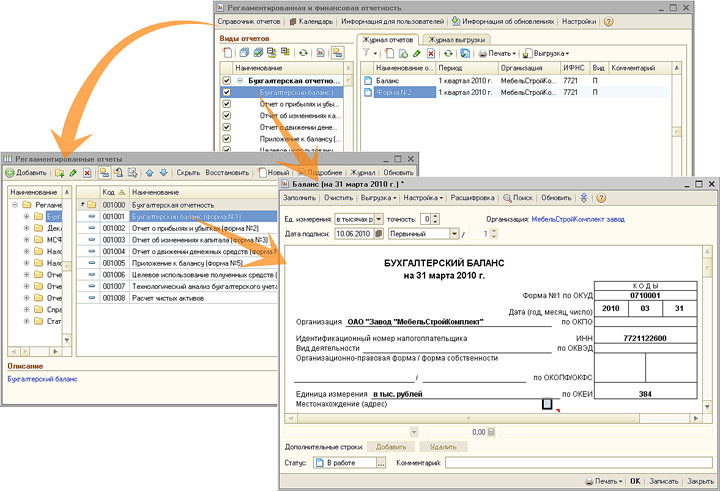Click the magnifier Поиск in Баланс window
Screen dimensions: 720x491
[518, 198]
